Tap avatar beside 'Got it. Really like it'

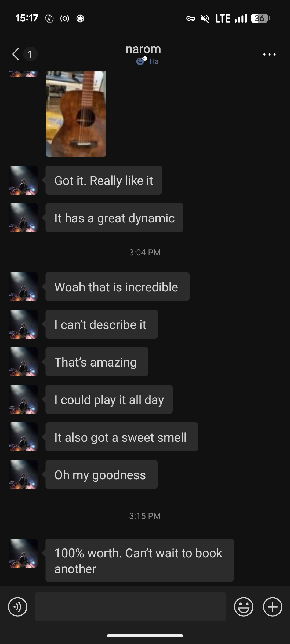(x=23, y=180)
